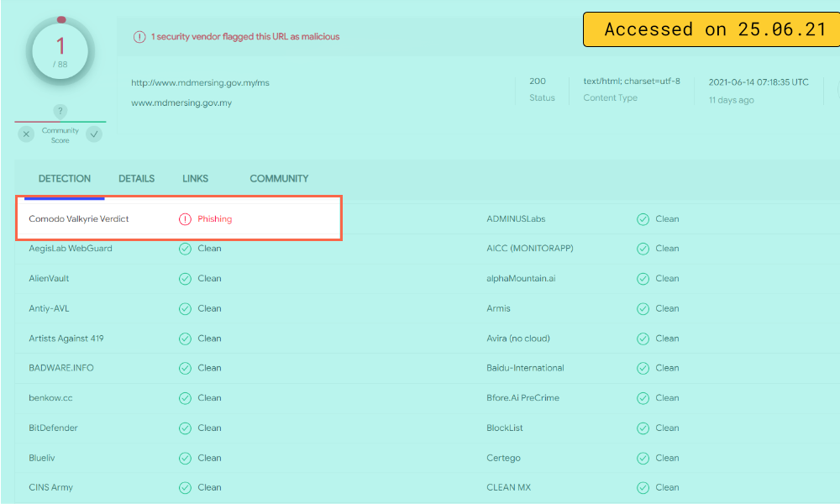The image size is (840, 504).
Task: Click the benkow.cc vendor name
Action: [50, 398]
